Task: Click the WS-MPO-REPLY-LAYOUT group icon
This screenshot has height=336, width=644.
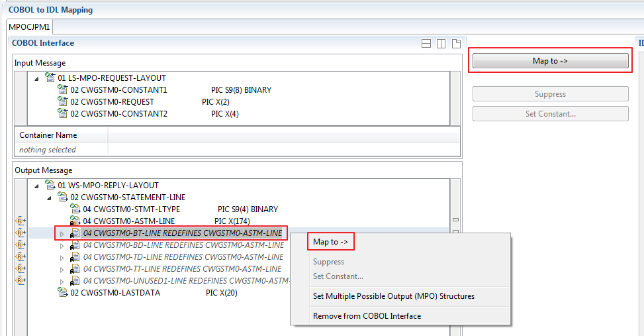Action: click(x=50, y=185)
